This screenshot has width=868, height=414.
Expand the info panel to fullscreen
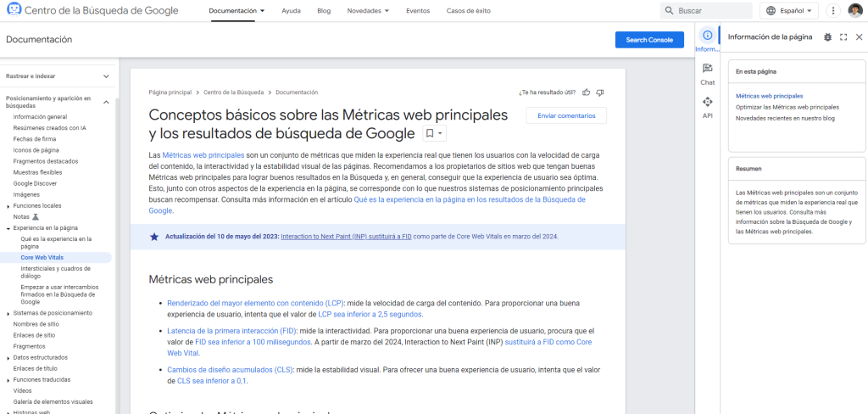pos(843,37)
